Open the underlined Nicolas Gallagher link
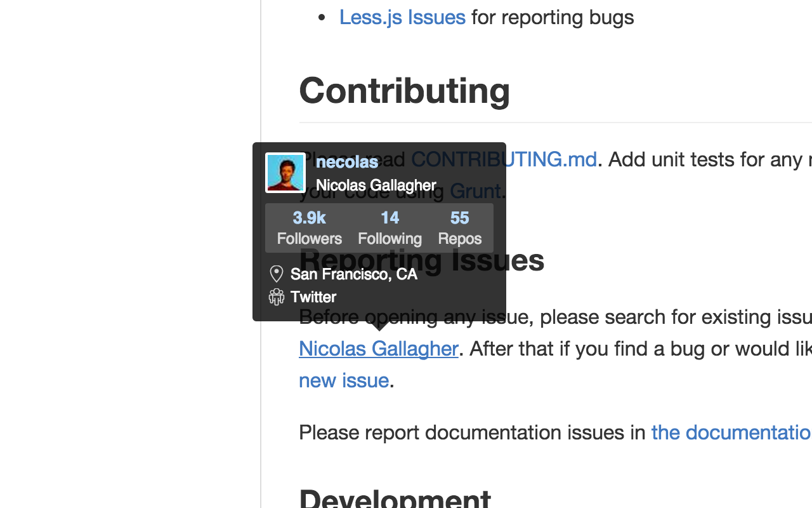 pos(379,349)
